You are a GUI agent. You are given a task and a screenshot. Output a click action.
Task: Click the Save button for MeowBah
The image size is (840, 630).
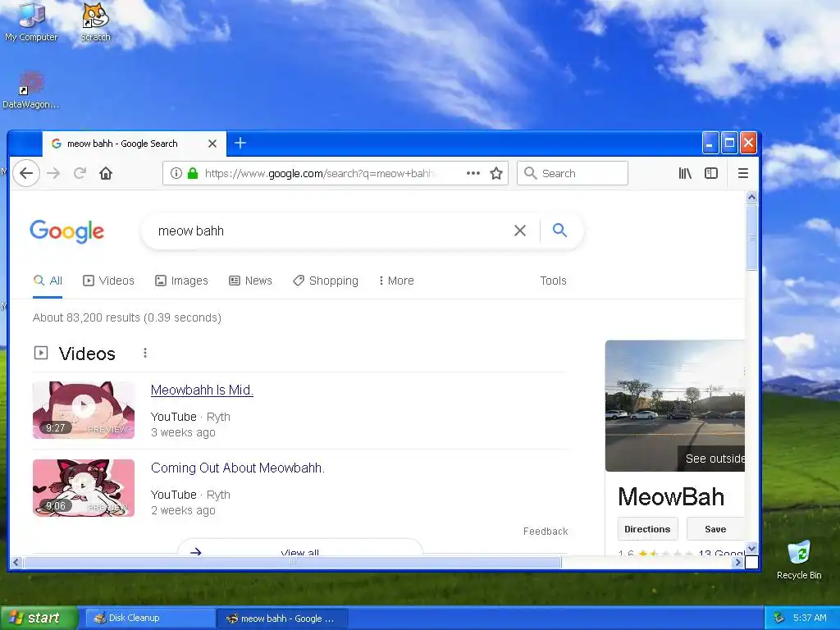click(715, 529)
